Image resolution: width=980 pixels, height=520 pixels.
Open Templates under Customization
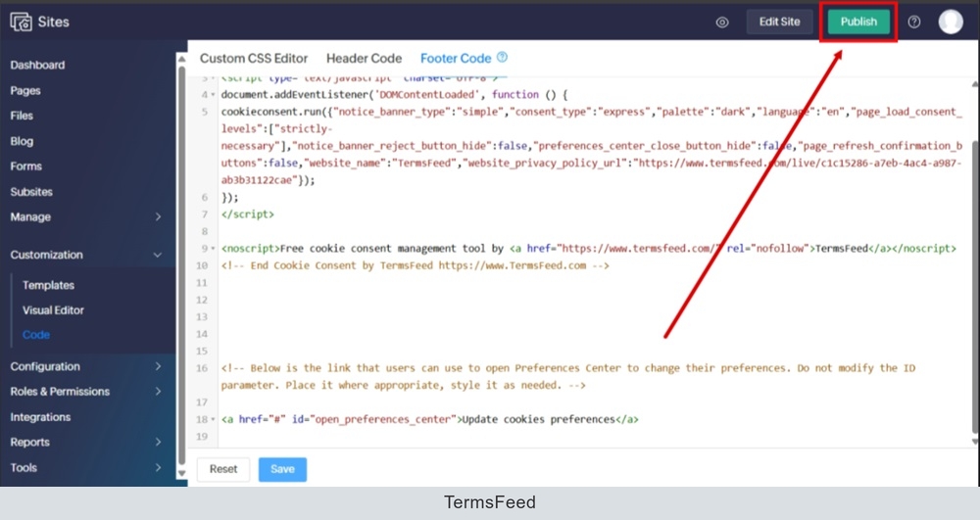tap(48, 285)
